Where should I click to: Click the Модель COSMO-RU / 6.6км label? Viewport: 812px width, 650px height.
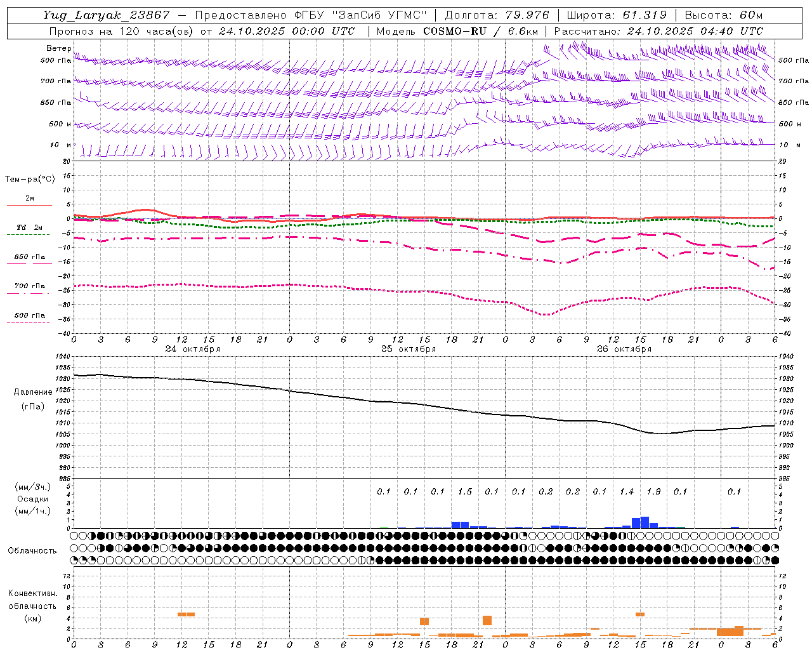[457, 31]
